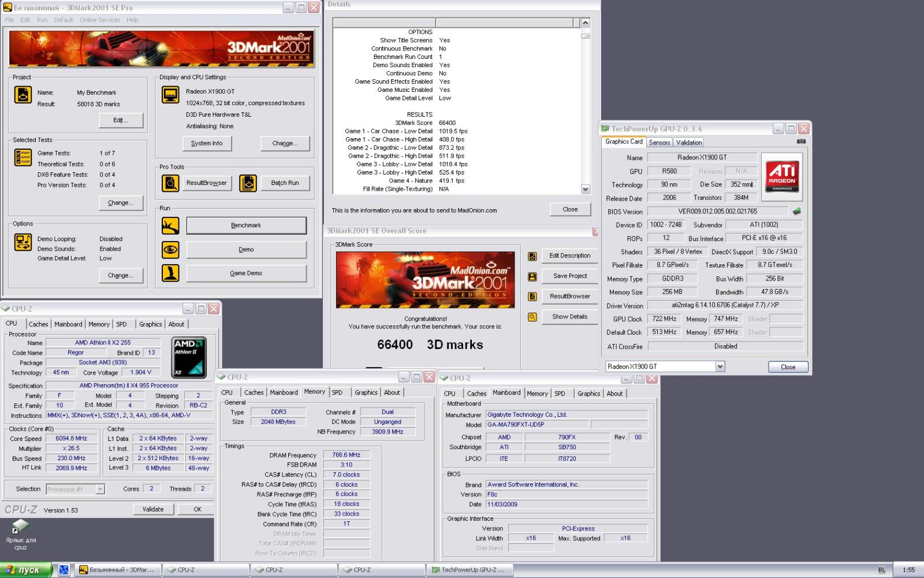This screenshot has height=578, width=924.
Task: Click the Game Demo joystick icon
Action: point(170,273)
